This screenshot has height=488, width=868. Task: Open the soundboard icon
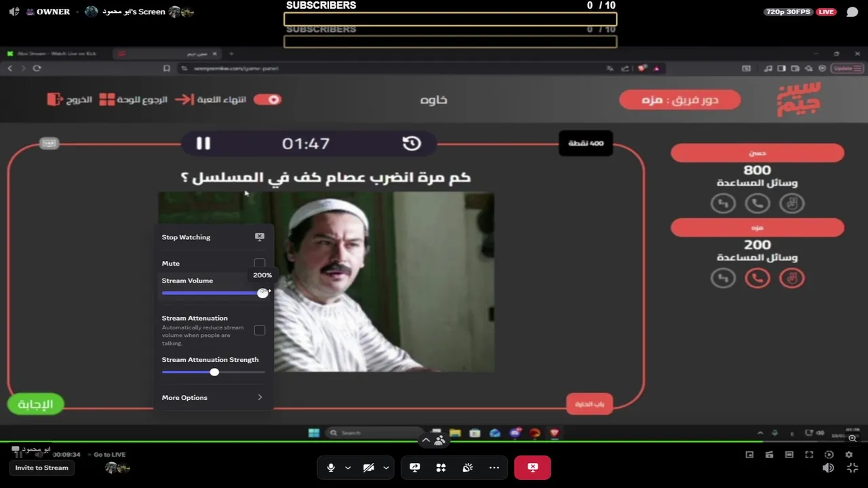[x=467, y=468]
